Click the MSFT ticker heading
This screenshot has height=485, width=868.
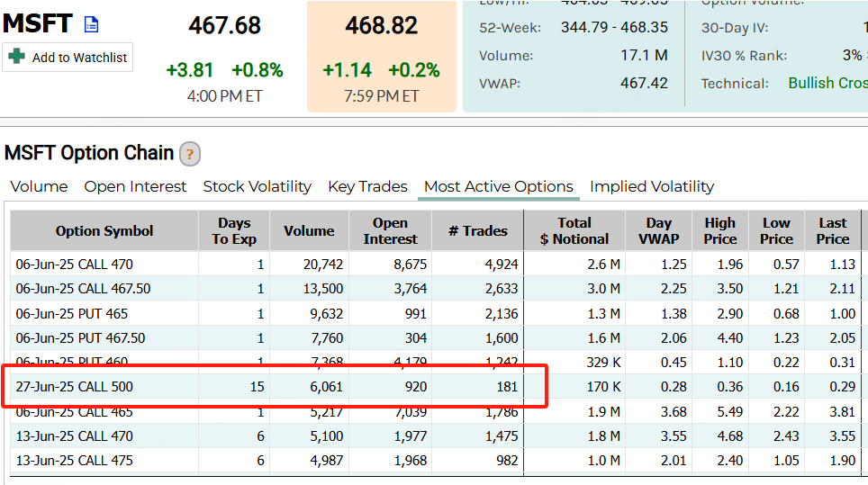pos(37,23)
